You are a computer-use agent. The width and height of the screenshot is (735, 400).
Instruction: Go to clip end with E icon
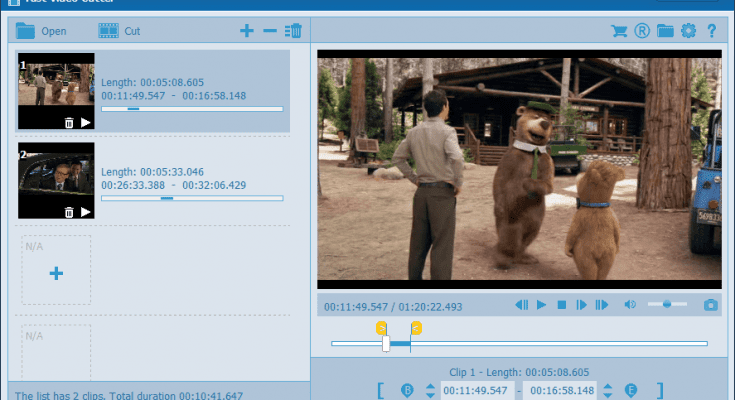point(631,390)
